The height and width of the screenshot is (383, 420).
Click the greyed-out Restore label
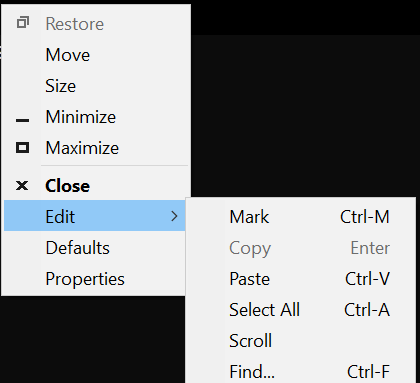point(75,24)
